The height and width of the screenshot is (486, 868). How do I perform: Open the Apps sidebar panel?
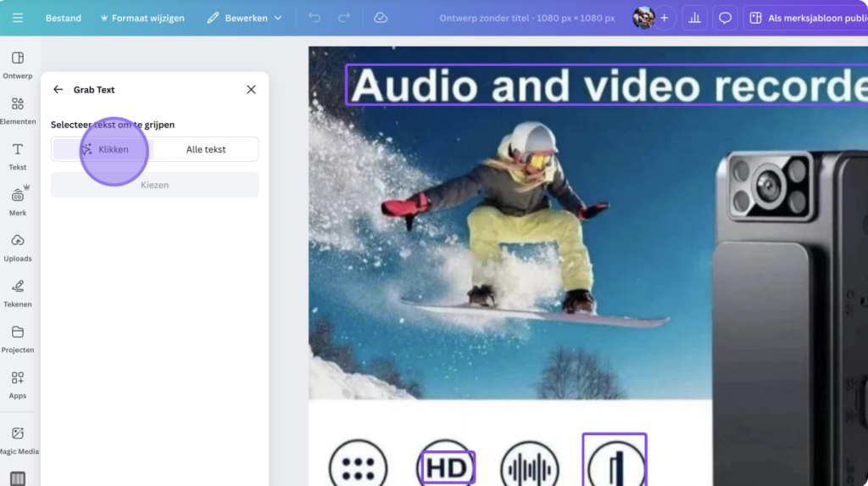click(18, 385)
